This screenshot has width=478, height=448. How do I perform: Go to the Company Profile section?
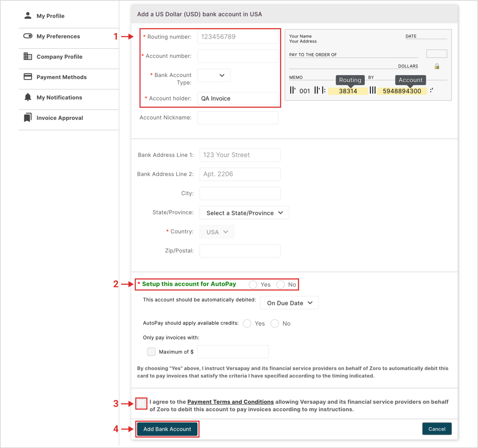click(x=59, y=57)
